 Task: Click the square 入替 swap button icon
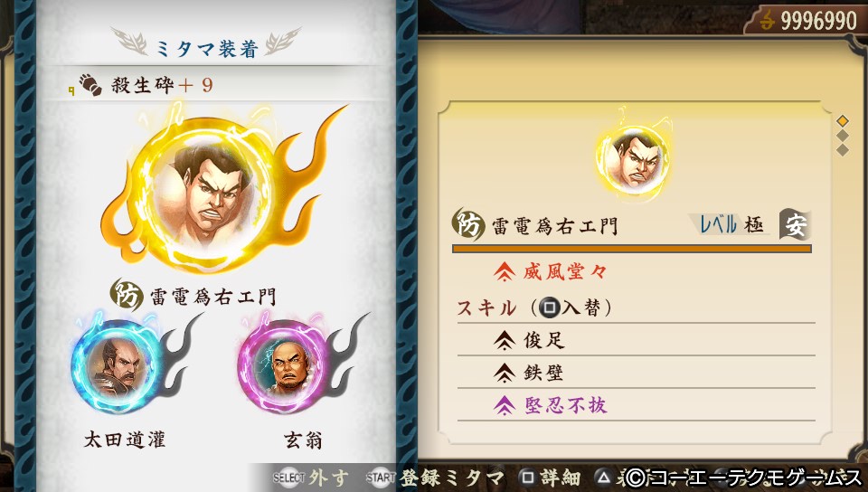pyautogui.click(x=549, y=307)
